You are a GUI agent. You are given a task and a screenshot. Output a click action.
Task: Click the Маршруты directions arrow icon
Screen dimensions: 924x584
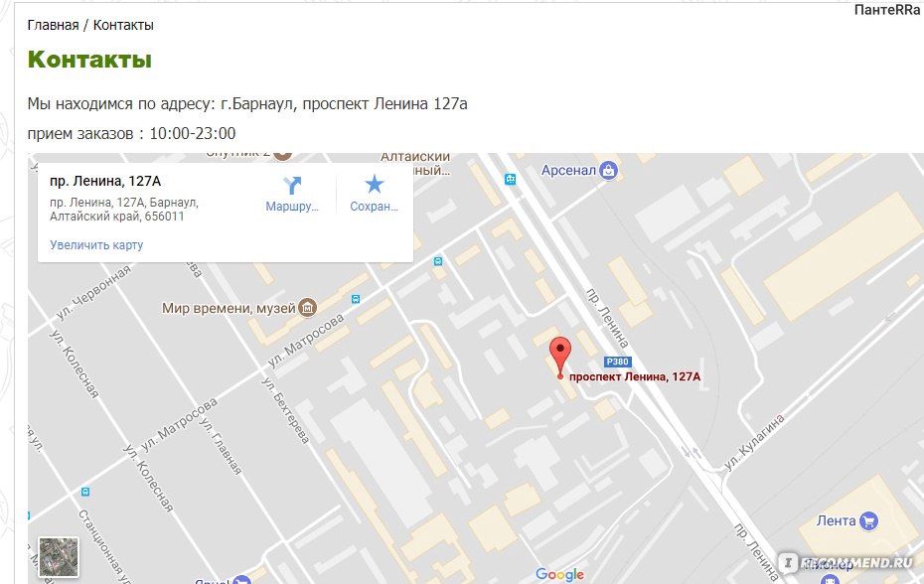click(292, 185)
